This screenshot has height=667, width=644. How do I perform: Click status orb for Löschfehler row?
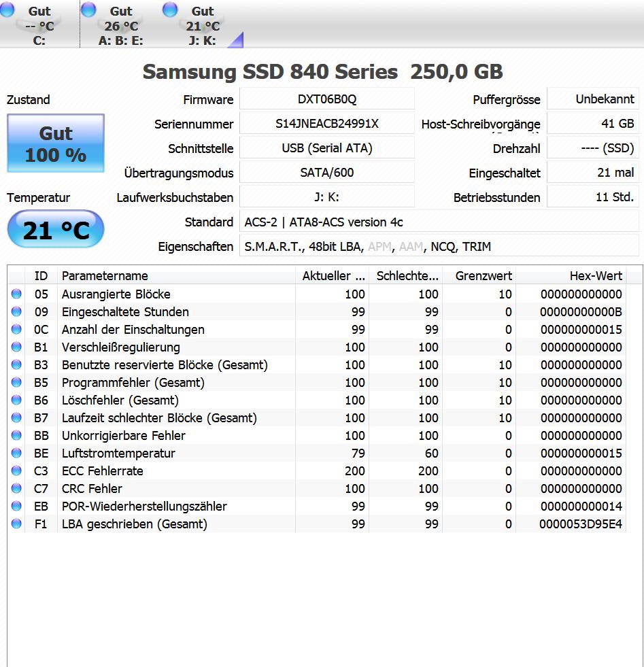pos(16,400)
